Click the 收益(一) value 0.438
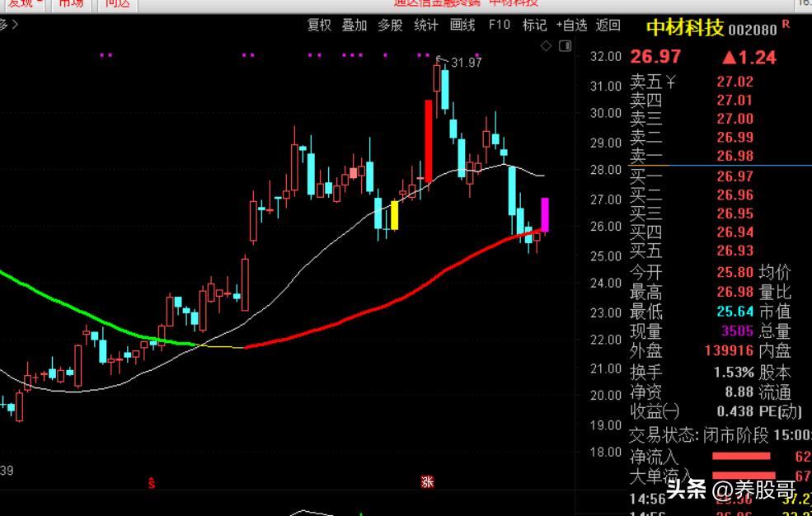 (x=735, y=411)
